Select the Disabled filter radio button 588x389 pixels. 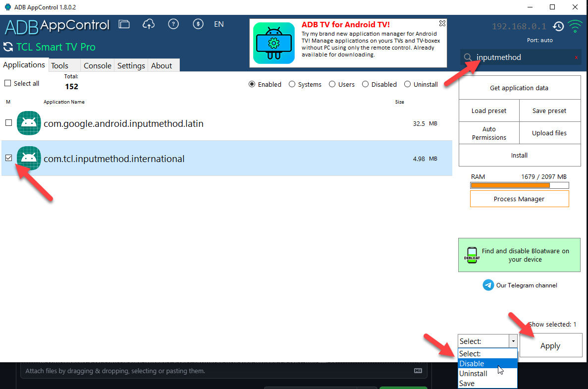pos(366,84)
